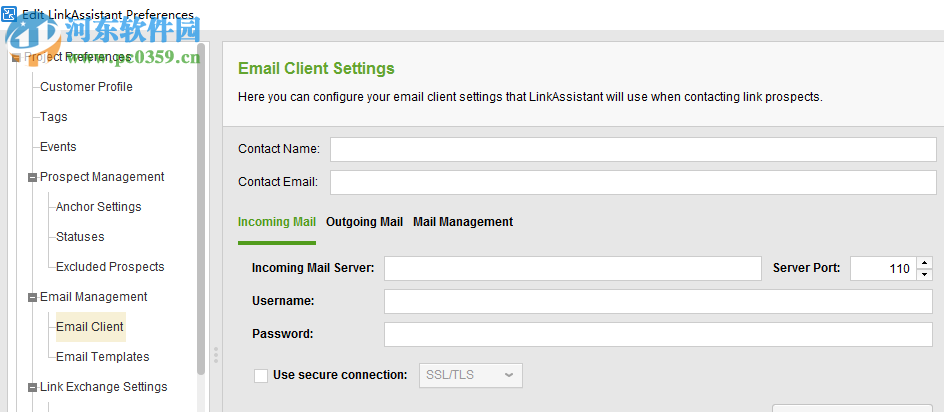This screenshot has width=944, height=412.
Task: Click the Password input field
Action: [x=658, y=334]
